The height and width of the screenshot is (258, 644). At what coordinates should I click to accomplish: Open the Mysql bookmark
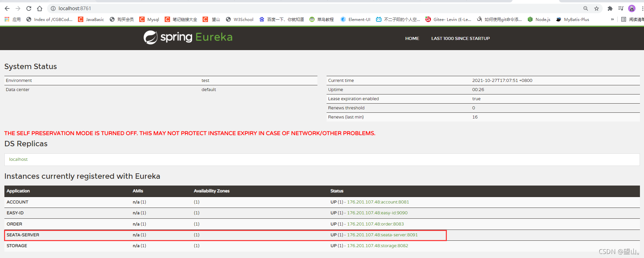pos(149,19)
